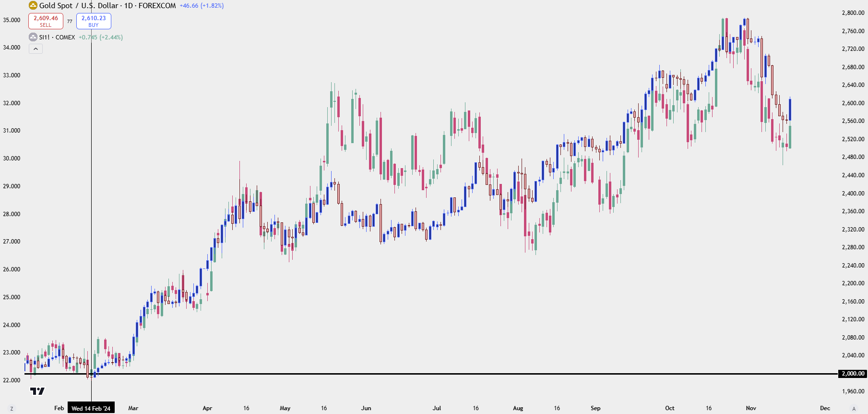Image resolution: width=868 pixels, height=414 pixels.
Task: Click the Jun label on the time axis
Action: (x=366, y=408)
